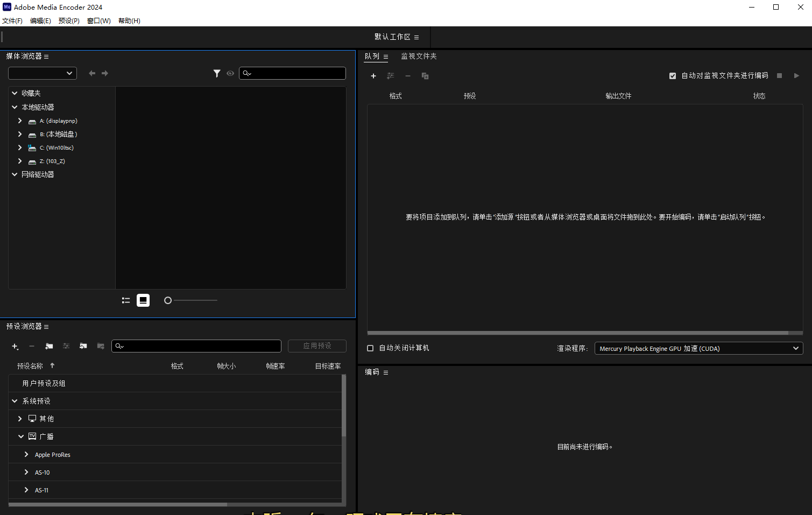The width and height of the screenshot is (812, 515).
Task: Click the import presets icon
Action: pos(83,346)
